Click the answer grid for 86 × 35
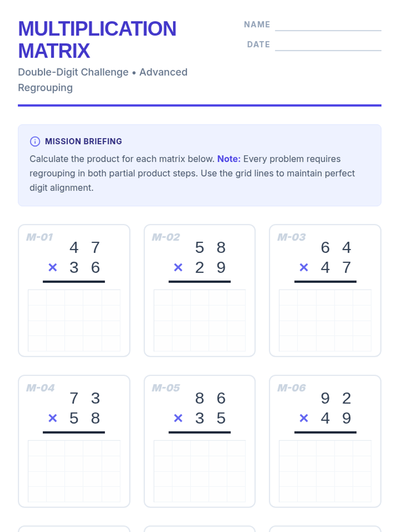 click(x=199, y=471)
